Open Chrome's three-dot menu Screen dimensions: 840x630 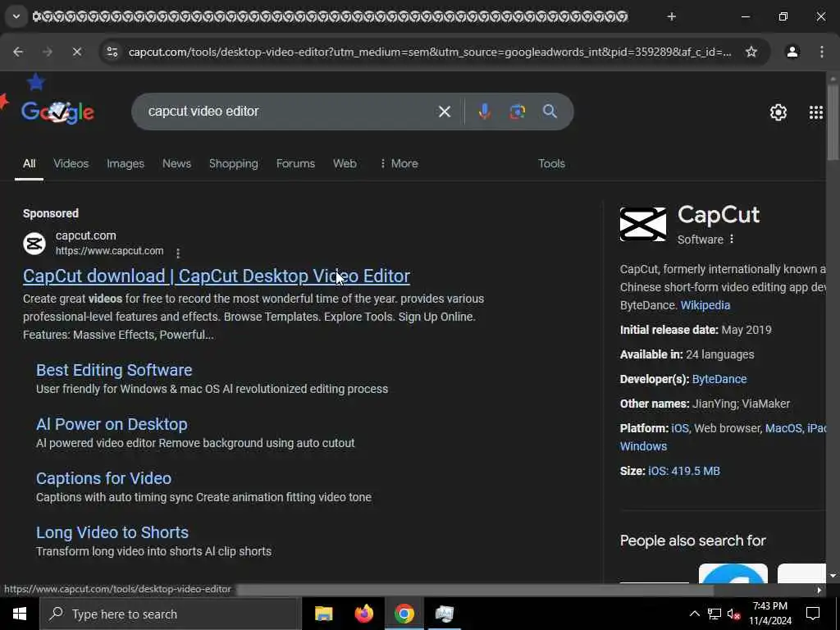click(822, 52)
